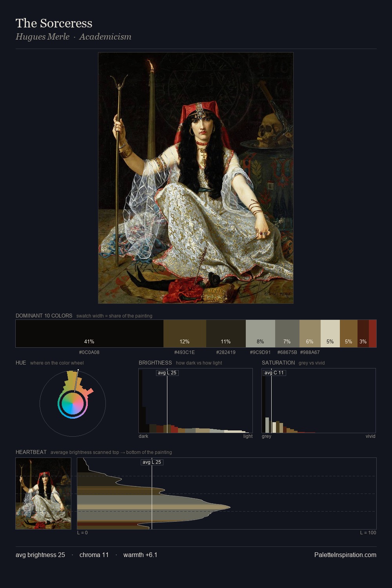Image resolution: width=392 pixels, height=588 pixels.
Task: Click "avg C 11" label in Saturation histogram
Action: tap(274, 373)
